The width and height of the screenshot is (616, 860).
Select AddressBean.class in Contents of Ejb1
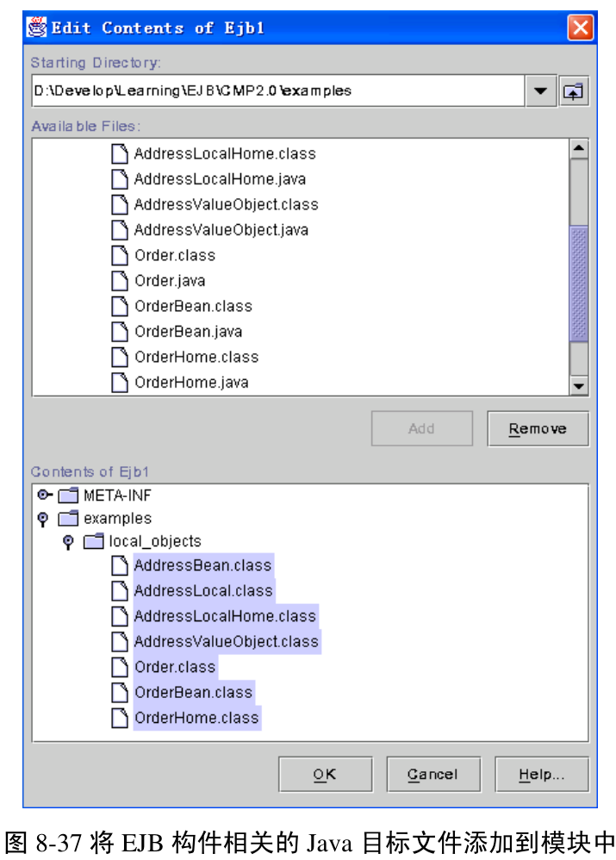[203, 565]
